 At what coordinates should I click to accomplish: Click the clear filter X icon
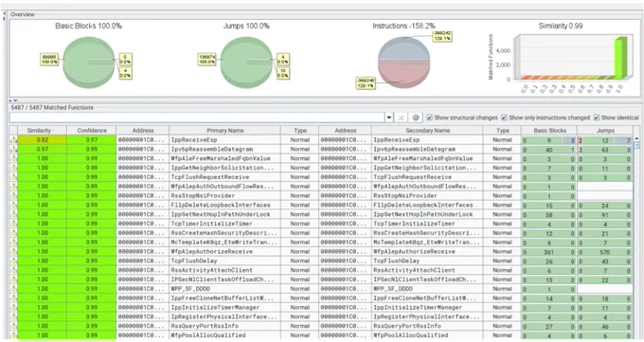[x=401, y=118]
